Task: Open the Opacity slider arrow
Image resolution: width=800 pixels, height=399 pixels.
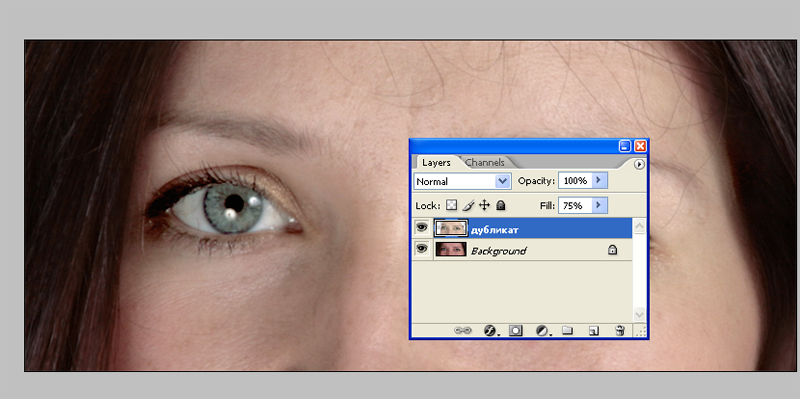Action: coord(599,181)
